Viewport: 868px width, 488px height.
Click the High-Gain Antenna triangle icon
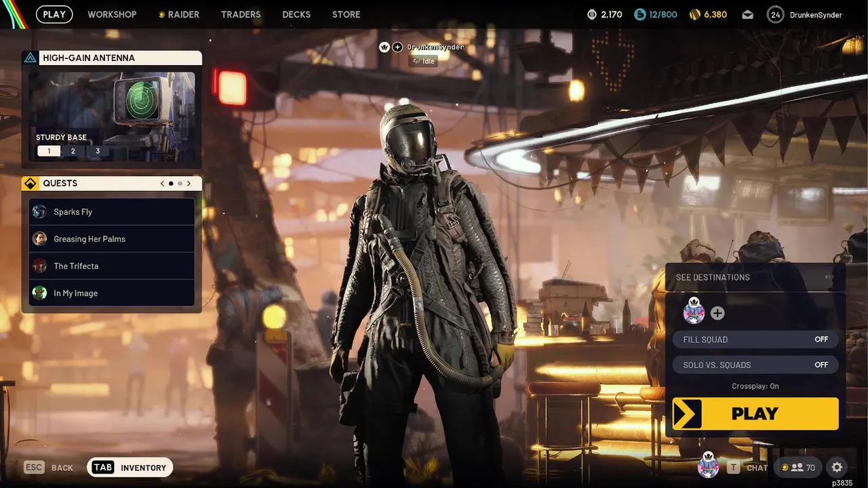point(31,58)
